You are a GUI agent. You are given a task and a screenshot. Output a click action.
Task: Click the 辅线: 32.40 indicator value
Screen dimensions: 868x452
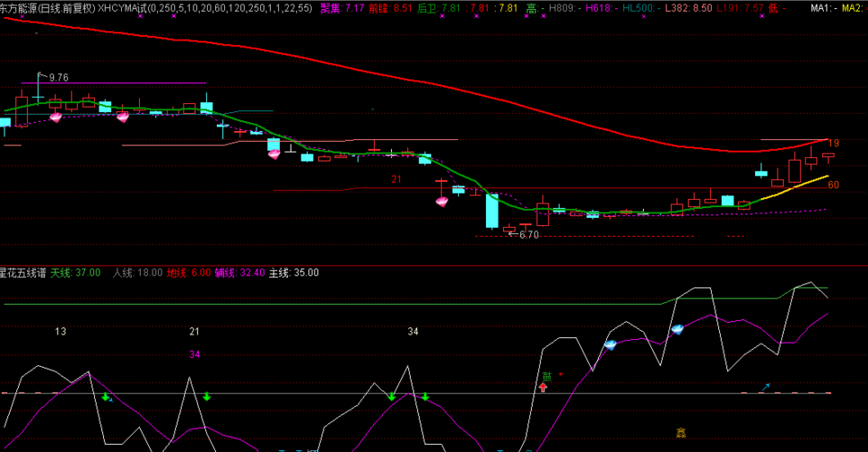tap(239, 272)
